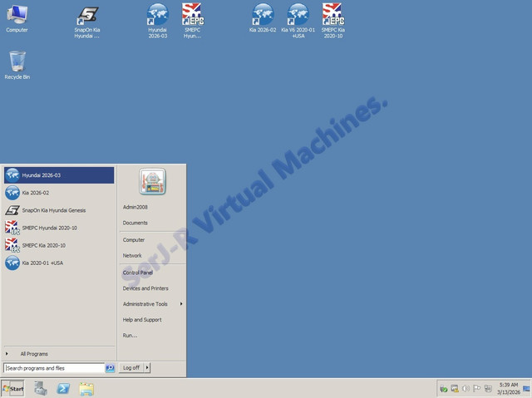
Task: Open the Recycle Bin desktop icon
Action: point(17,65)
